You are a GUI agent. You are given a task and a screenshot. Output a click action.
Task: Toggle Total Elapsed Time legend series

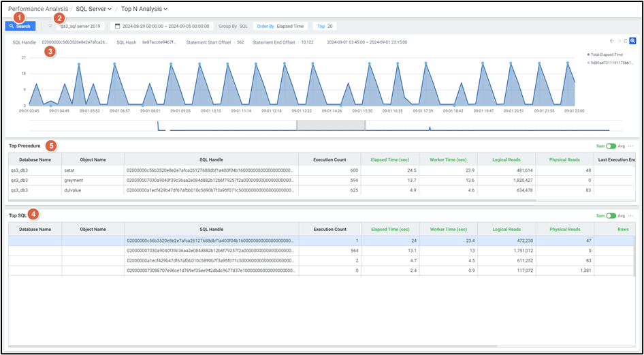606,54
